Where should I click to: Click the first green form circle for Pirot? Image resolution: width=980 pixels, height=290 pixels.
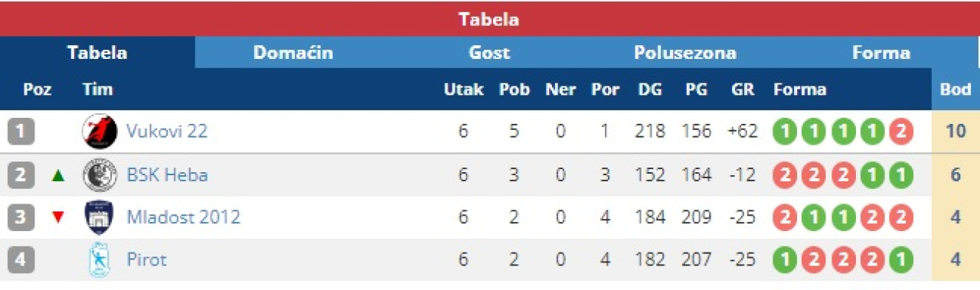click(x=785, y=260)
